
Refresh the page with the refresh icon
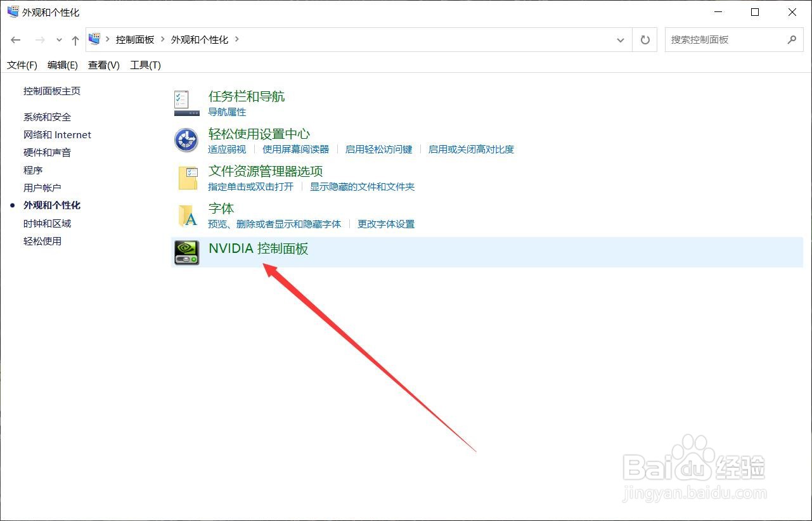[x=645, y=39]
